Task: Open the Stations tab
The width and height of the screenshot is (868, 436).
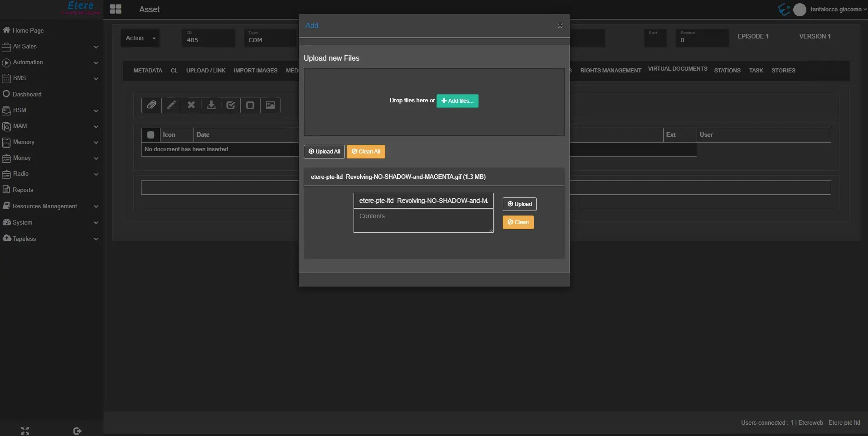Action: click(x=727, y=71)
